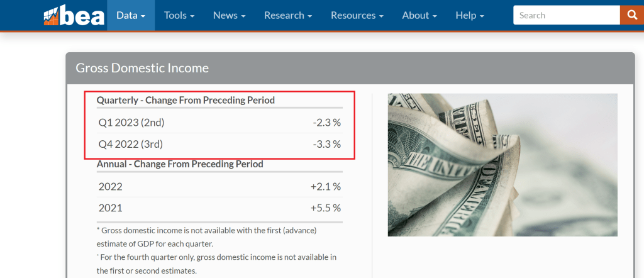The image size is (644, 278).
Task: Expand the Tools menu
Action: pyautogui.click(x=179, y=15)
